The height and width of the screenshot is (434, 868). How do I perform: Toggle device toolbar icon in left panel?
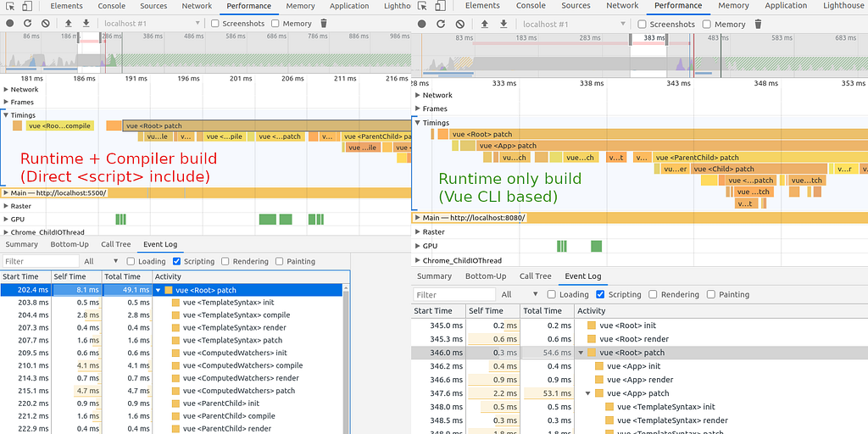point(27,6)
